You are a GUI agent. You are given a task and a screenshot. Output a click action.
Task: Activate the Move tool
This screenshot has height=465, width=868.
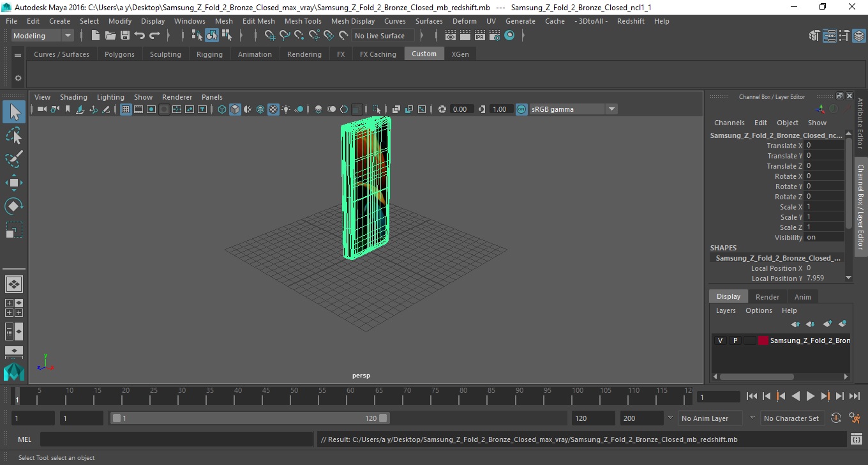click(14, 183)
